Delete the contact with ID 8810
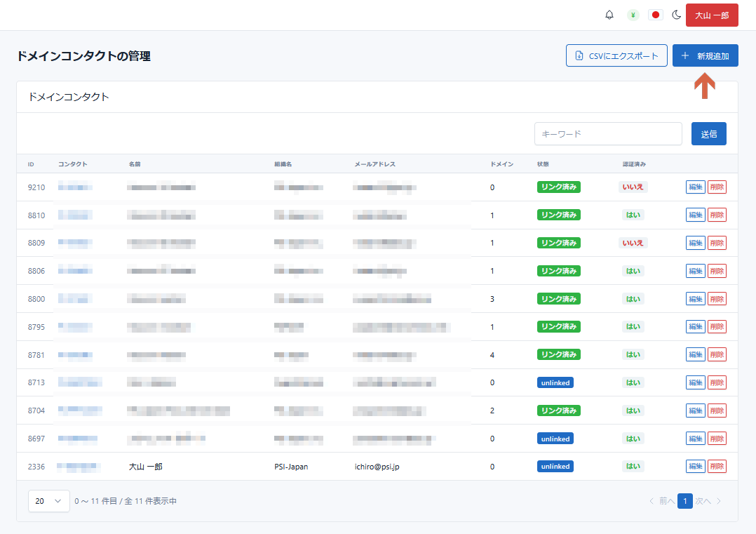This screenshot has height=534, width=756. pos(717,215)
